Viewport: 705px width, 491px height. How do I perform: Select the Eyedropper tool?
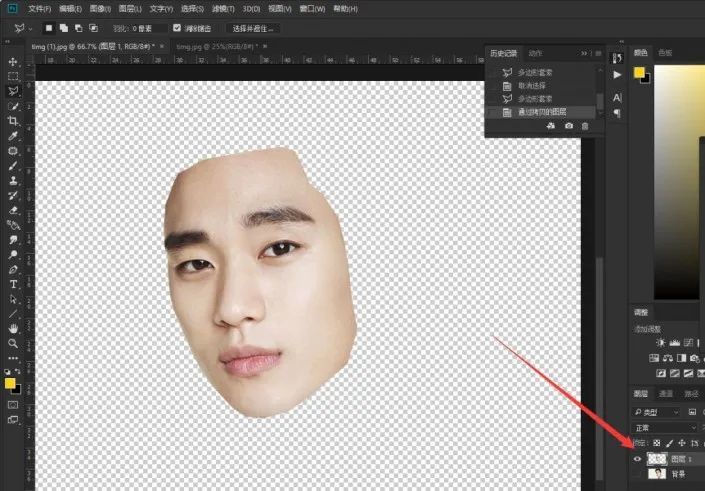click(13, 136)
